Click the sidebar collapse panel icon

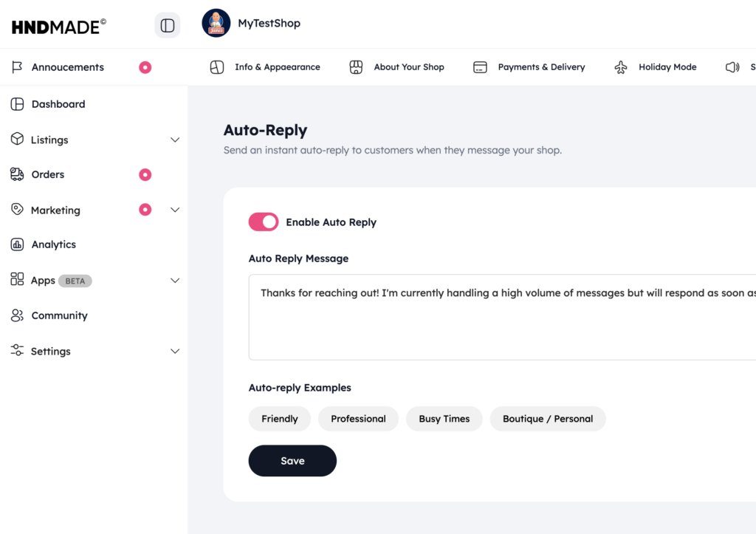168,26
